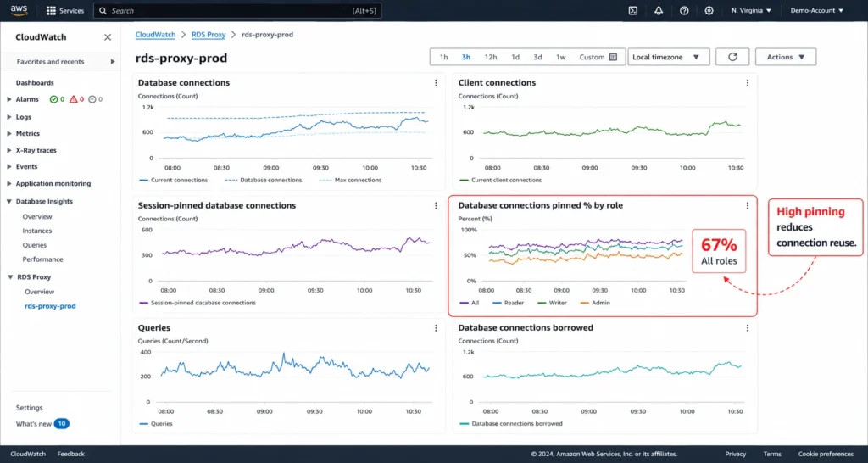Screen dimensions: 868x463
Task: Open Database connections widget menu
Action: (x=436, y=82)
